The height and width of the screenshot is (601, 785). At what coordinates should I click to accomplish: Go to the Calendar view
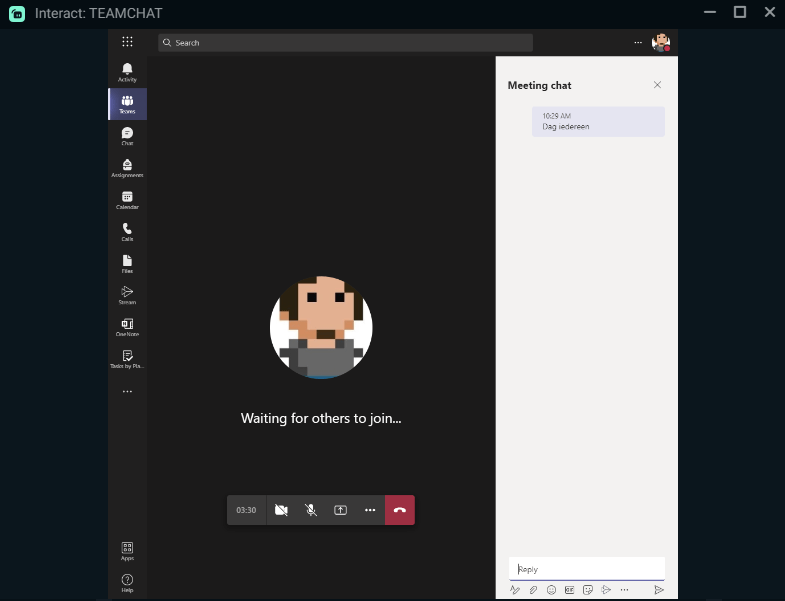(x=127, y=200)
